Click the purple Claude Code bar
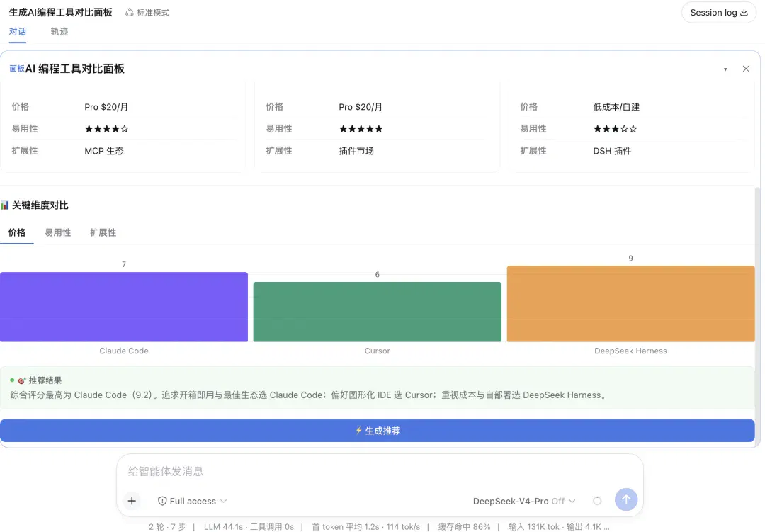The image size is (765, 532). coord(124,307)
